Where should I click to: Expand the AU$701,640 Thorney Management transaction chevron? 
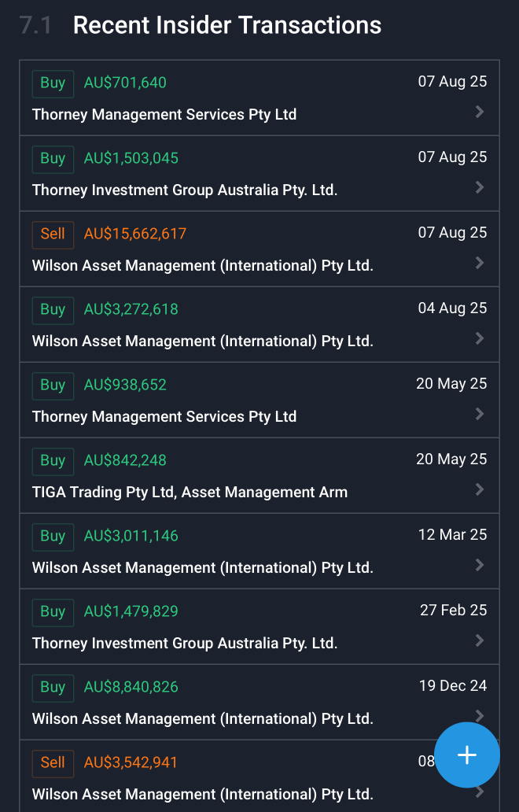pos(480,112)
